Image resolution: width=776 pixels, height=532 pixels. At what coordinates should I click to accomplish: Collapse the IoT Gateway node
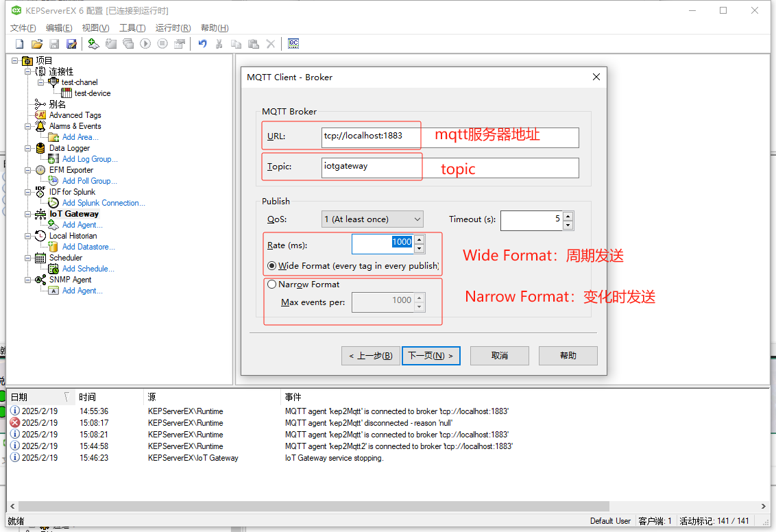click(x=27, y=214)
